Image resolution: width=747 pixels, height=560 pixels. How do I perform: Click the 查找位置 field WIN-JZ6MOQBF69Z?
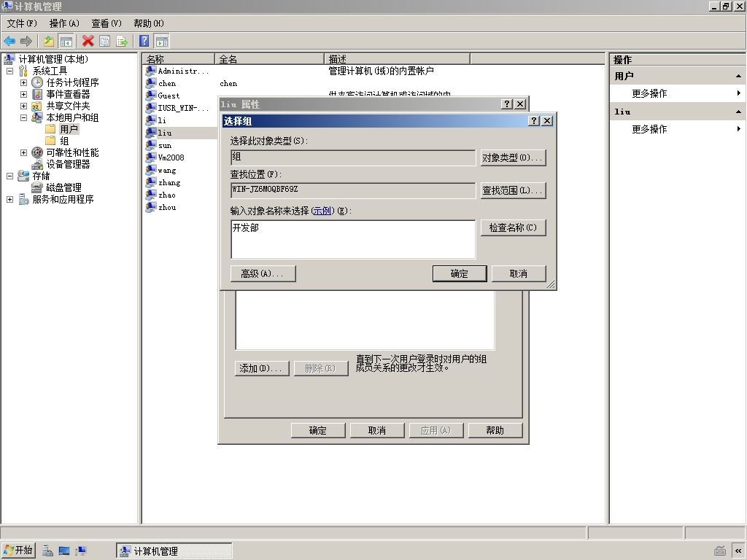point(353,190)
